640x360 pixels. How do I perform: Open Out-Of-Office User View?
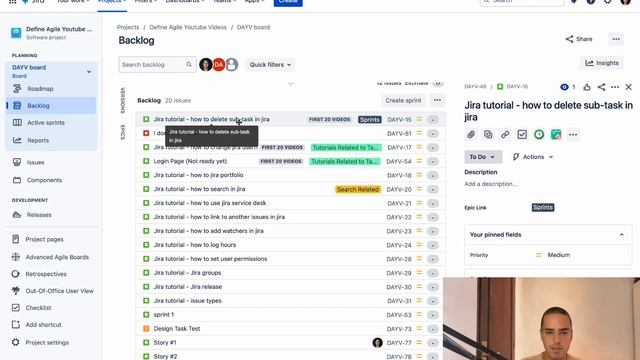click(x=59, y=291)
